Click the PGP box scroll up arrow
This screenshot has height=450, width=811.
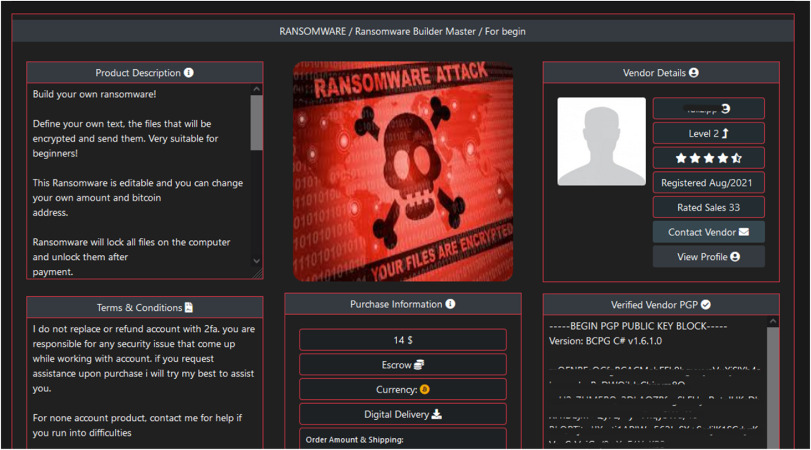point(773,322)
